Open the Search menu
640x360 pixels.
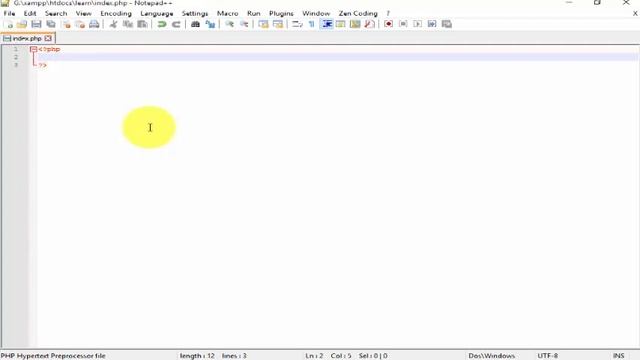tap(56, 13)
